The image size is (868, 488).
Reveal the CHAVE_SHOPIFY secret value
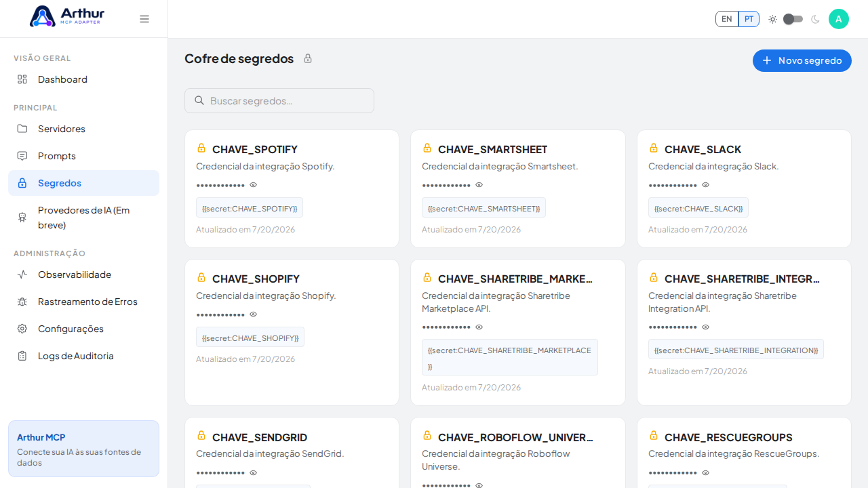pos(254,314)
